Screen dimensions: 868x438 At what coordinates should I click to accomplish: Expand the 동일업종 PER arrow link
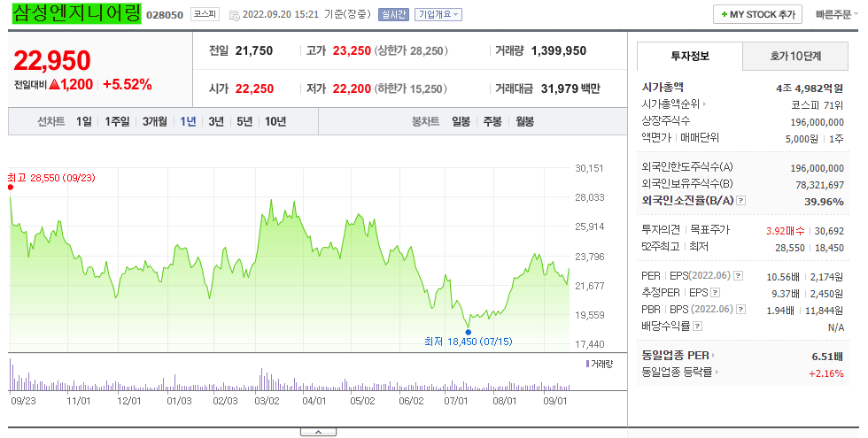click(x=713, y=356)
